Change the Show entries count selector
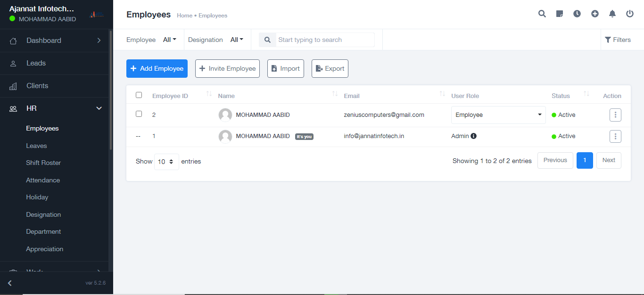Screen dimensions: 644x295 [166, 162]
